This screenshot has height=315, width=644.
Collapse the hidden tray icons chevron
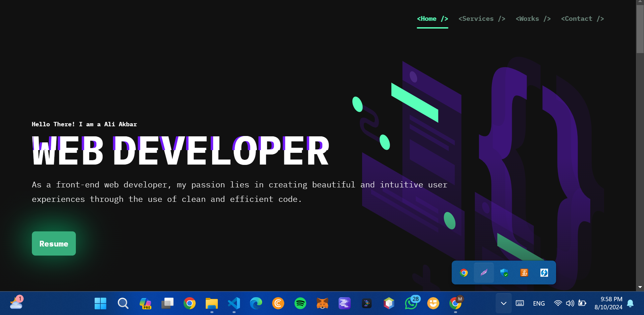(x=503, y=303)
